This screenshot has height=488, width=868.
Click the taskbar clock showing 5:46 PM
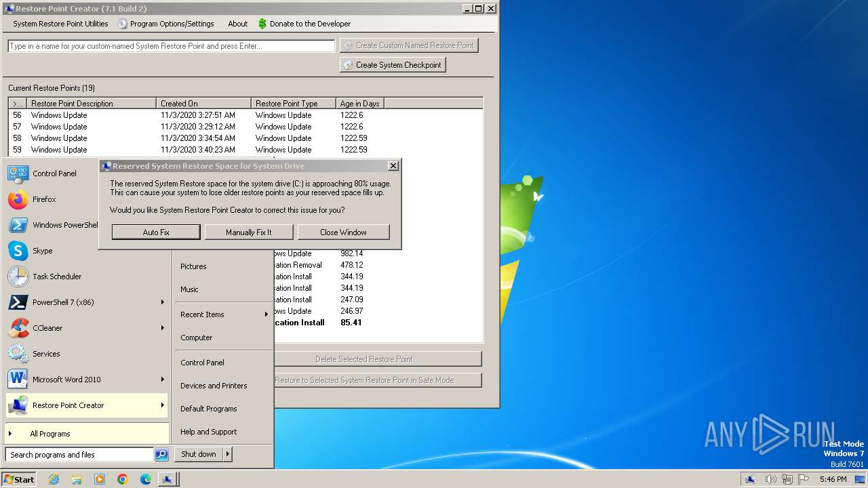833,479
